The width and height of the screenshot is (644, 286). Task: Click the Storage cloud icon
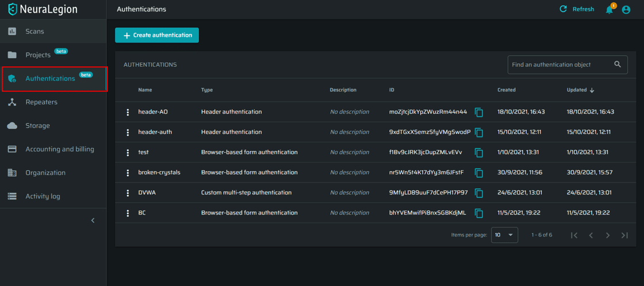(x=12, y=126)
